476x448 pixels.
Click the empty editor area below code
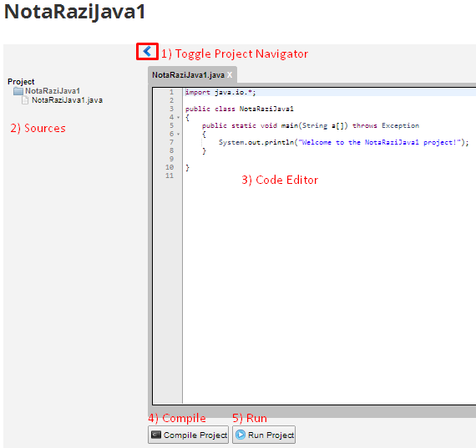(x=329, y=288)
